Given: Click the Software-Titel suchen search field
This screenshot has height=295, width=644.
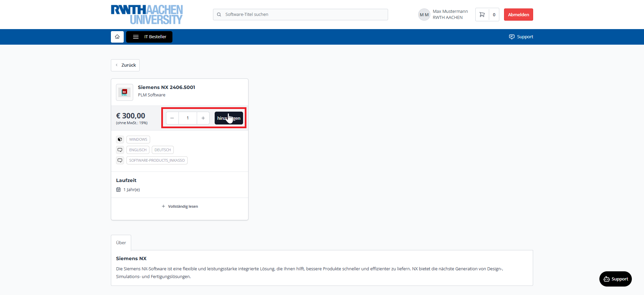Looking at the screenshot, I should coord(300,15).
